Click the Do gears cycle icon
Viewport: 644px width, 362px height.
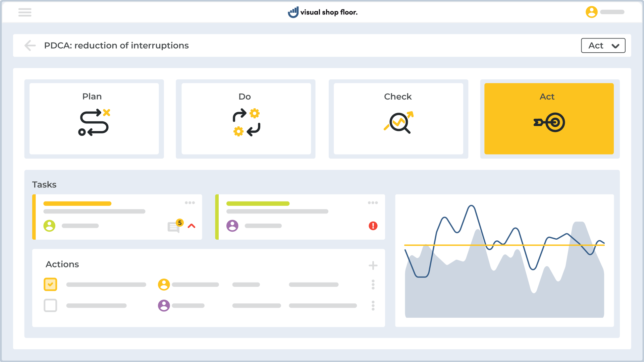coord(247,122)
